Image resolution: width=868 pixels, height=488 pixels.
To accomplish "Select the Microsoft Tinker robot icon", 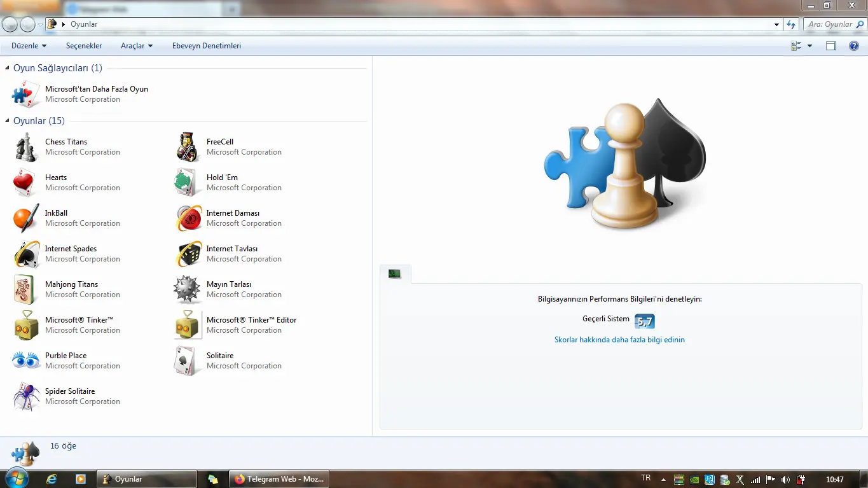I will (26, 325).
